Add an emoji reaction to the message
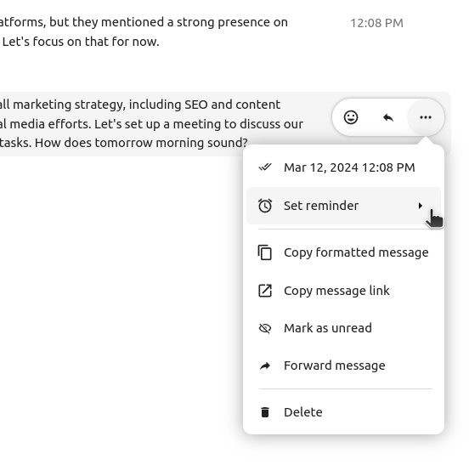The height and width of the screenshot is (476, 469). [351, 117]
